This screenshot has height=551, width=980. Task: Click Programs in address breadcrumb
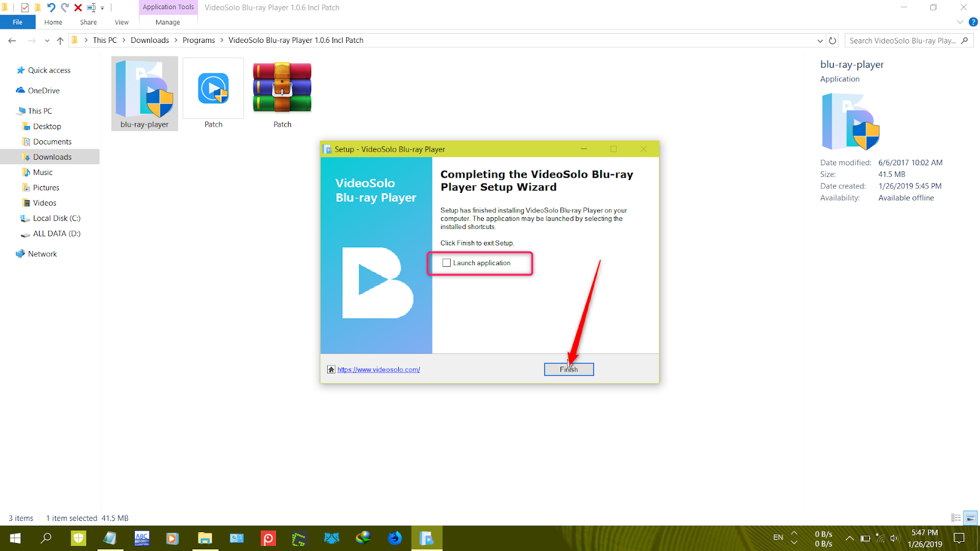pyautogui.click(x=198, y=40)
